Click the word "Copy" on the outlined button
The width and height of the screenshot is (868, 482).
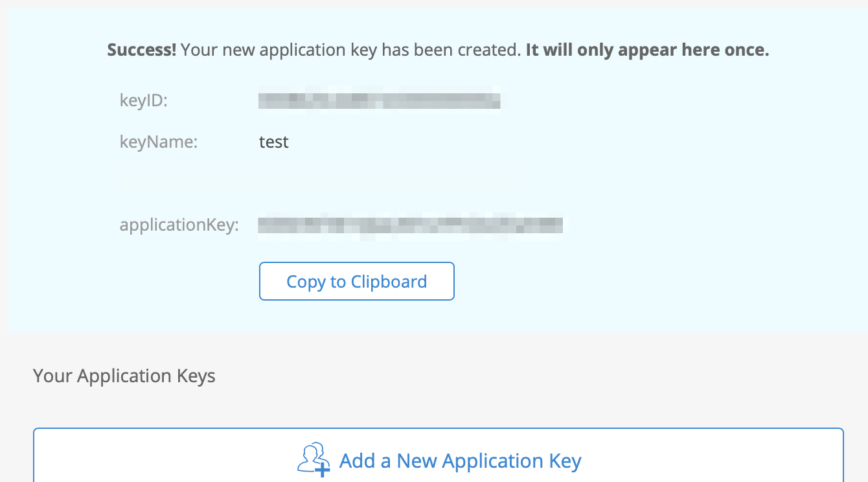click(306, 282)
